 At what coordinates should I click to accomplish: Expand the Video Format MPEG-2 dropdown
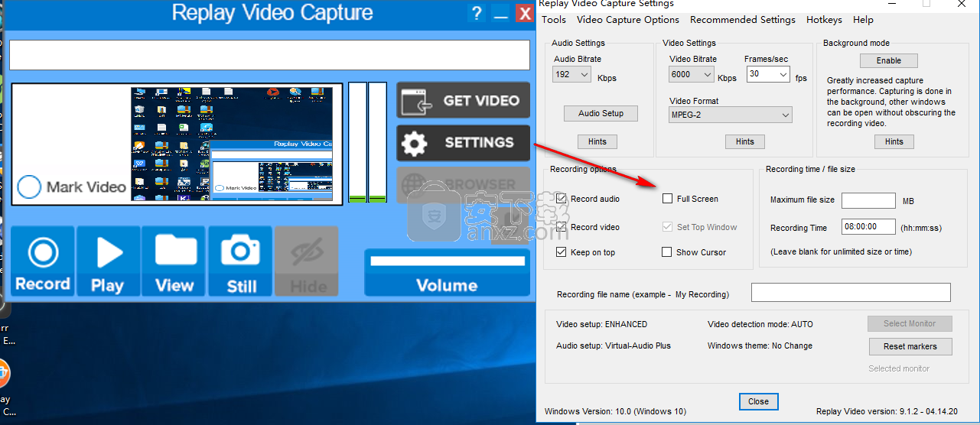[x=731, y=115]
